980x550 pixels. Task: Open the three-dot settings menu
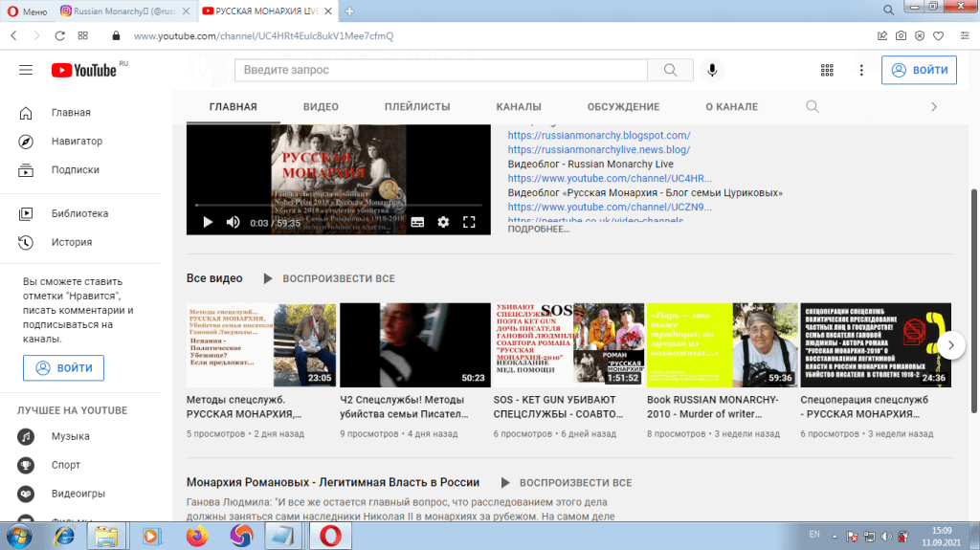pos(861,70)
